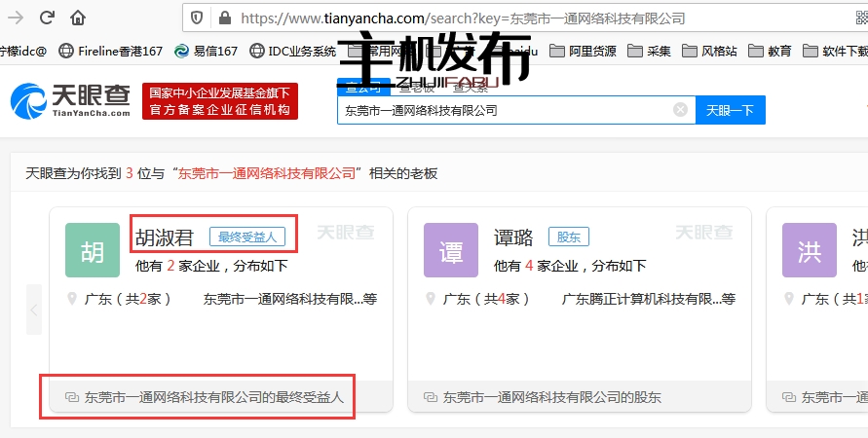
Task: Clear the search box with the X icon
Action: (x=680, y=110)
